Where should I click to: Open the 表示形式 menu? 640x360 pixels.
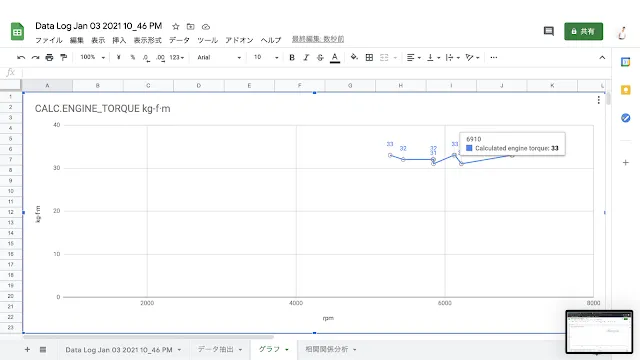148,40
